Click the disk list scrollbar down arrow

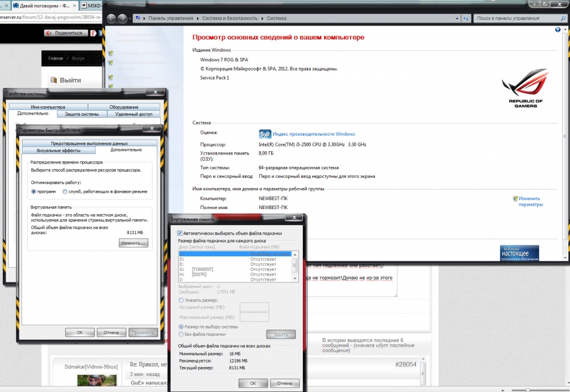tap(295, 279)
